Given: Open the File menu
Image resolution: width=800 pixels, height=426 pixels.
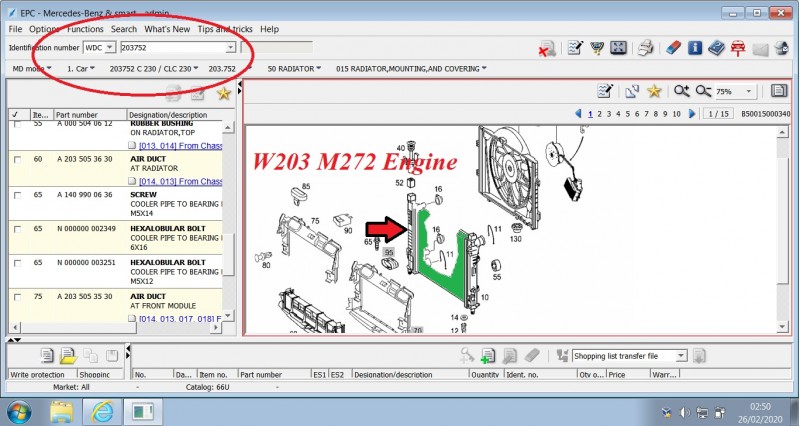Looking at the screenshot, I should [x=15, y=29].
